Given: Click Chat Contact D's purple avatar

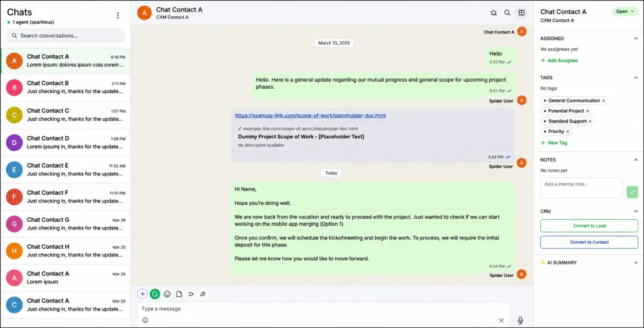Looking at the screenshot, I should pyautogui.click(x=14, y=143).
